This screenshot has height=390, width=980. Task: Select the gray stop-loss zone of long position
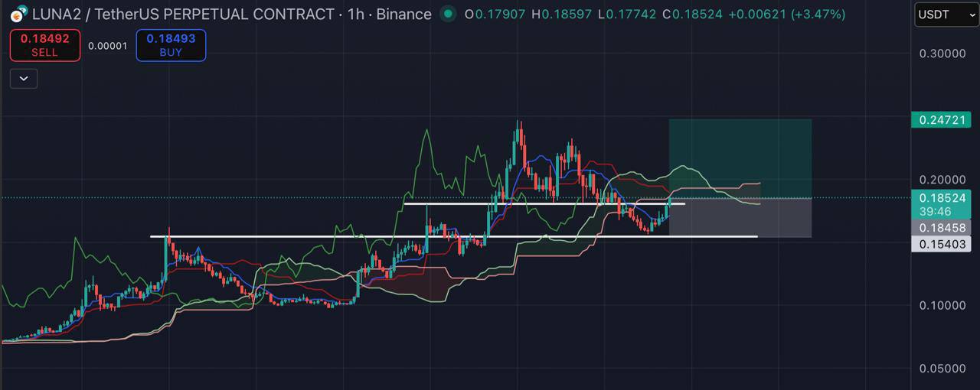[x=740, y=218]
